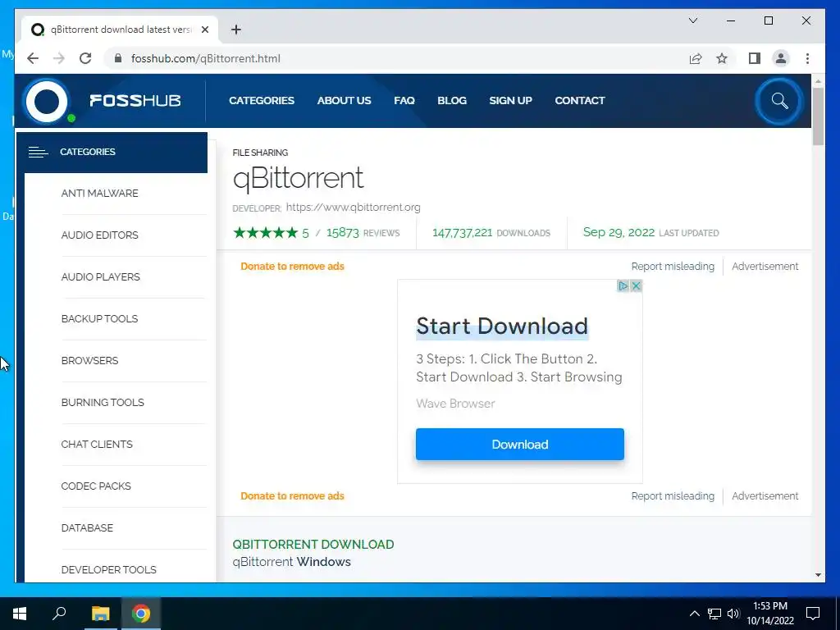Click the taskbar clock and date
This screenshot has width=840, height=630.
(769, 614)
